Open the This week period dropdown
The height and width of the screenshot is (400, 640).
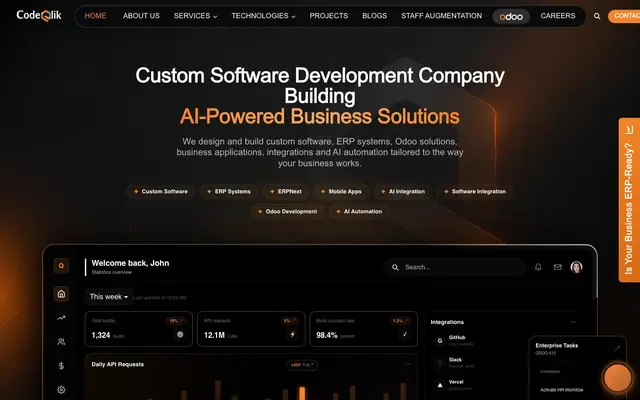click(109, 297)
